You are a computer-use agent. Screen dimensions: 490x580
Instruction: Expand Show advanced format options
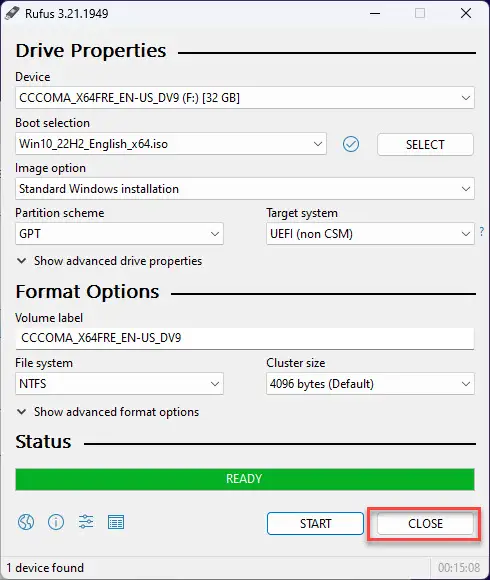(108, 412)
